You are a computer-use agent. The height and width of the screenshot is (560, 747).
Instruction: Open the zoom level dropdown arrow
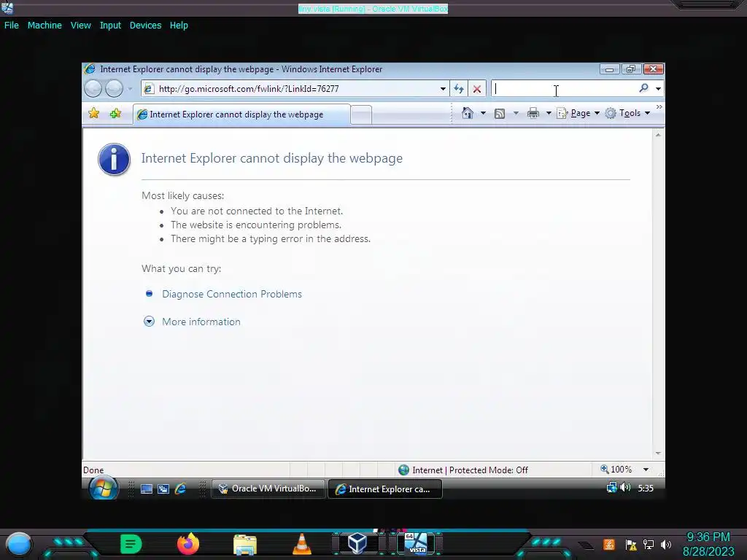click(646, 470)
